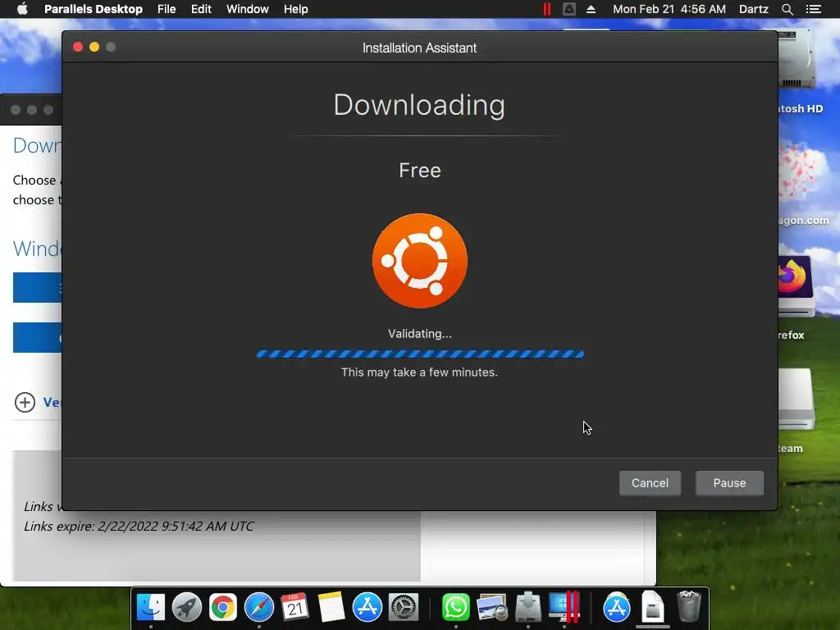840x630 pixels.
Task: Open Finder from the Dock
Action: click(151, 608)
